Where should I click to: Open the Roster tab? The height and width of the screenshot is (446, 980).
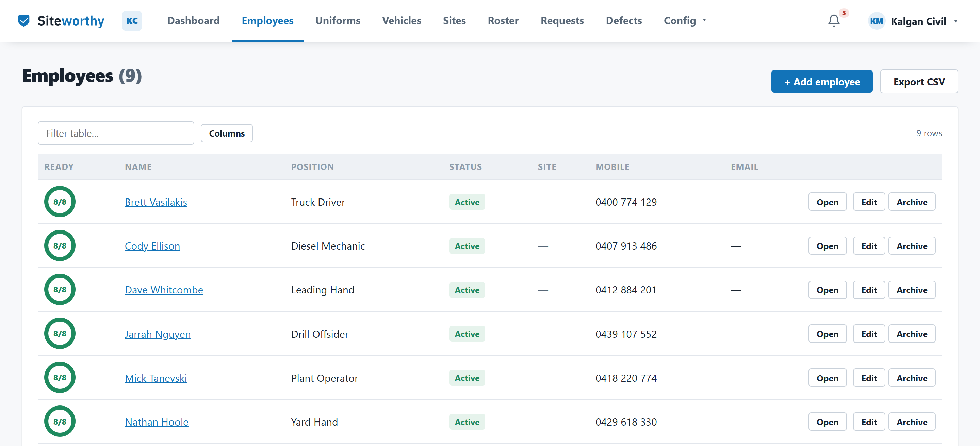[503, 20]
